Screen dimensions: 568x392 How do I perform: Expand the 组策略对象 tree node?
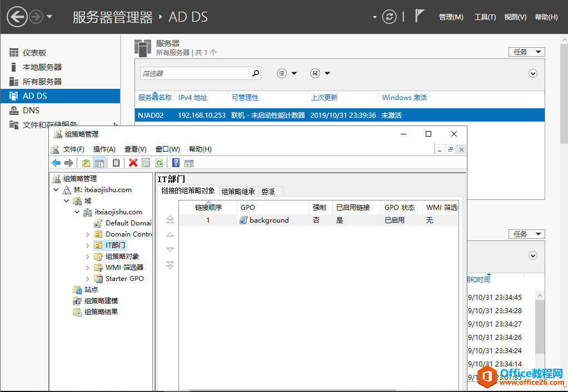tap(88, 257)
